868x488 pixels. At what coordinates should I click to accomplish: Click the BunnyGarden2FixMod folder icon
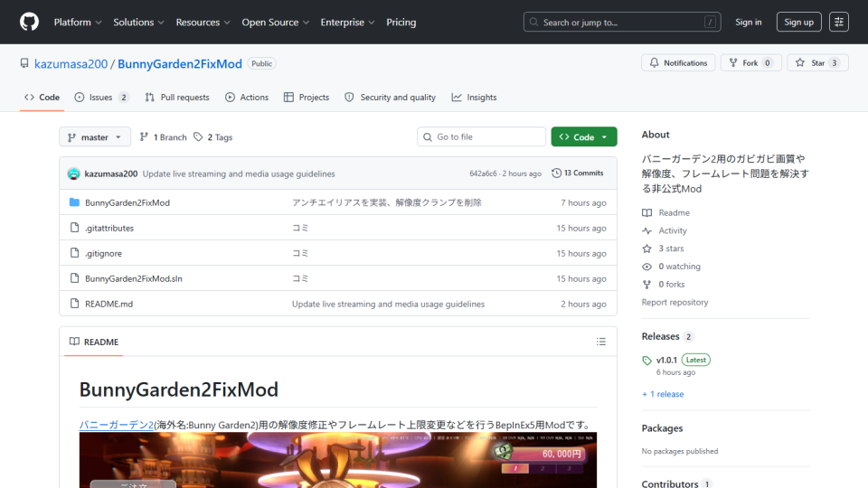pos(74,202)
